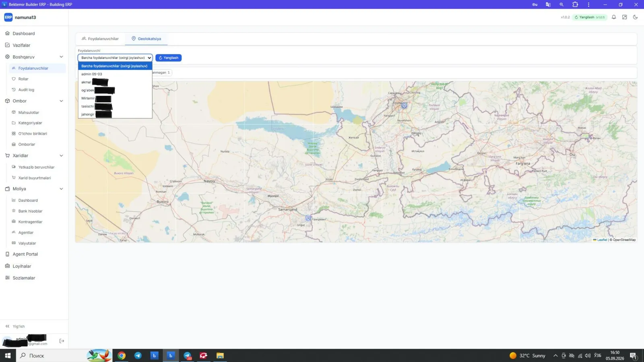Select 'admin 05-03' from the dropdown list

tap(115, 74)
